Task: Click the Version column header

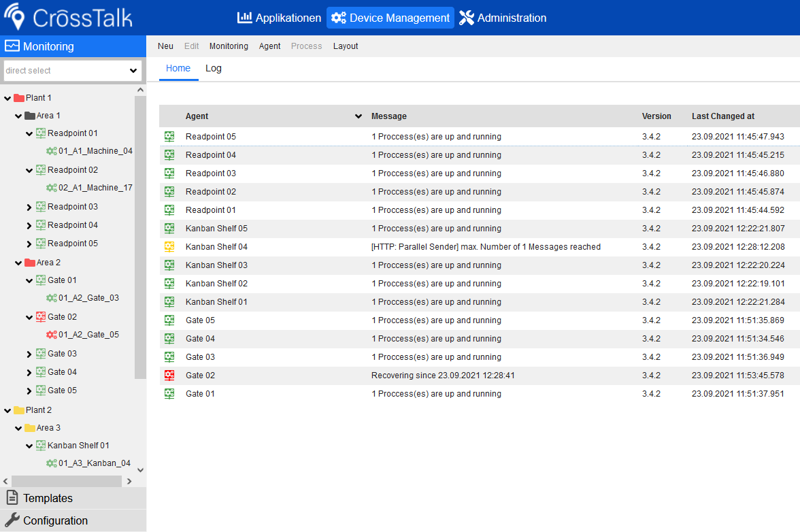Action: coord(656,116)
